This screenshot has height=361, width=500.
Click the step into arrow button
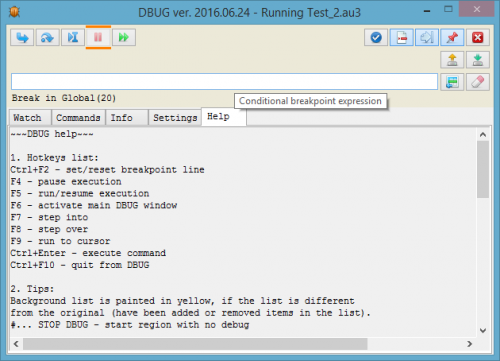(x=22, y=37)
